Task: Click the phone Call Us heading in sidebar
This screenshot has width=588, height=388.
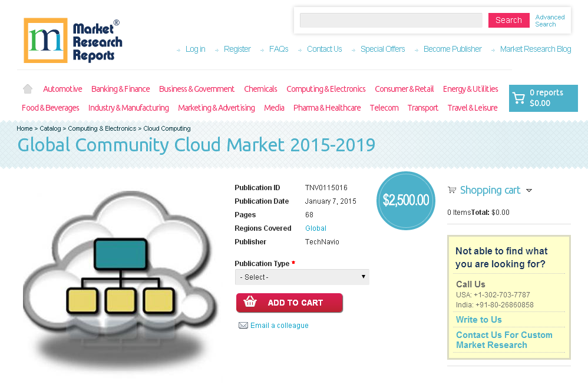Action: click(470, 284)
